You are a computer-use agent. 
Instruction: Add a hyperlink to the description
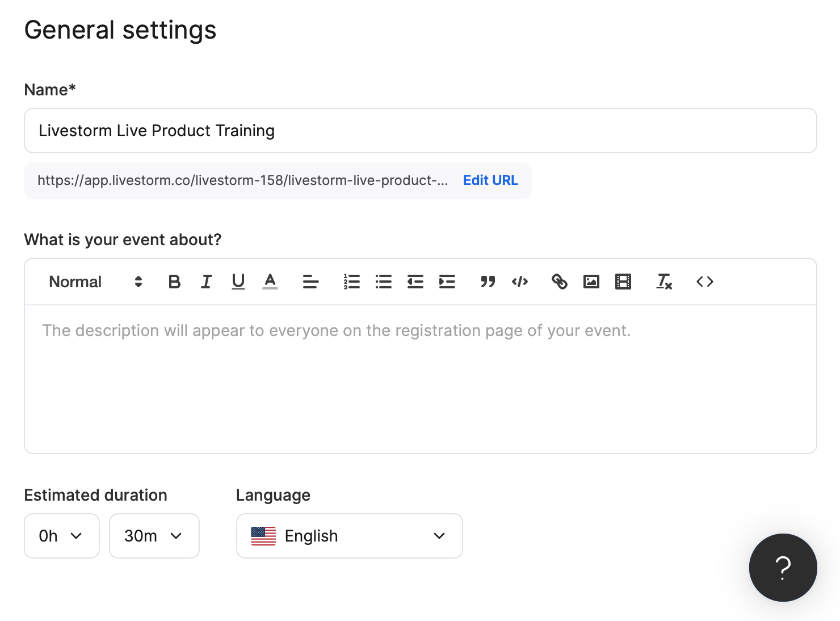560,282
